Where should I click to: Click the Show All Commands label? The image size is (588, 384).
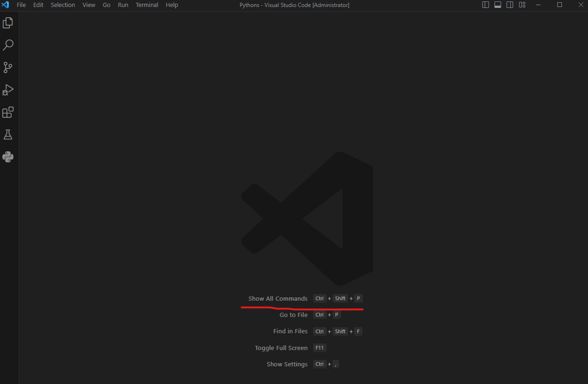pyautogui.click(x=278, y=298)
